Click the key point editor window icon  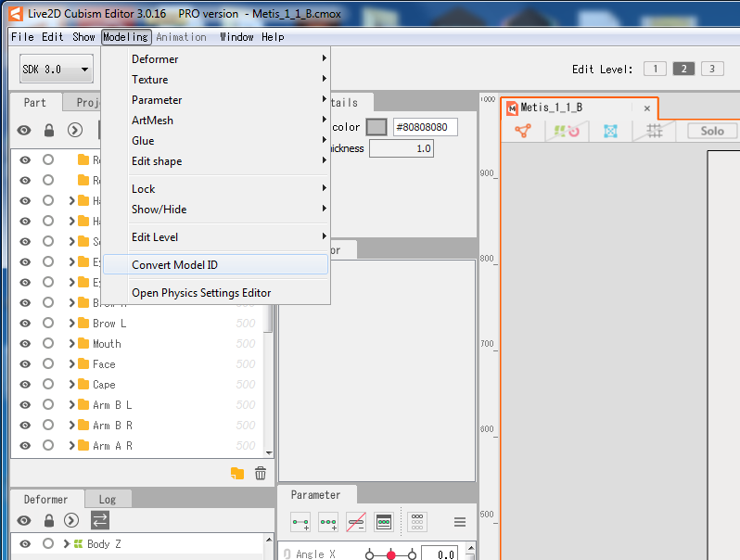(x=384, y=522)
